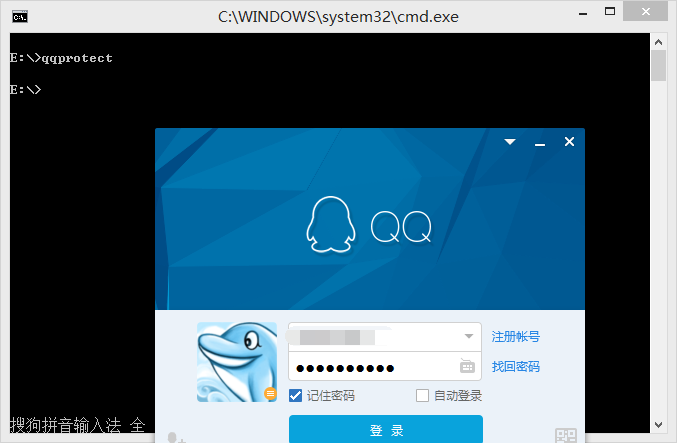Click the 登录 button
This screenshot has width=677, height=443.
click(x=386, y=429)
